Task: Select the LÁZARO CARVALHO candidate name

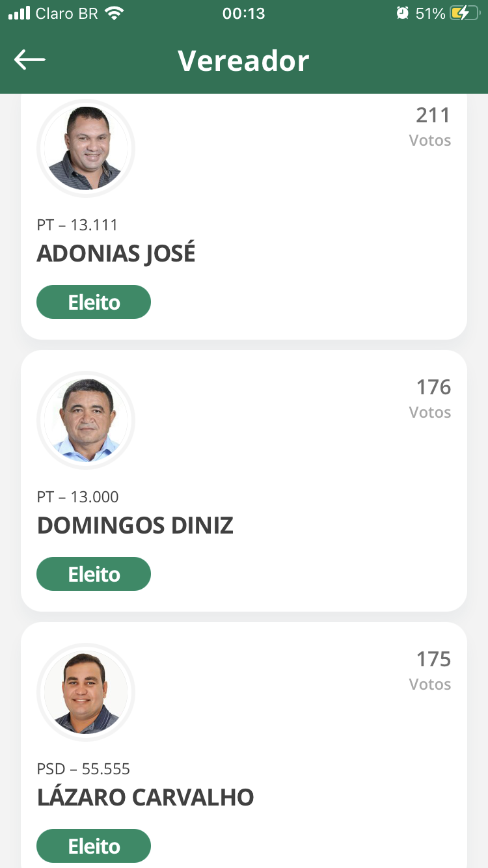Action: point(146,798)
